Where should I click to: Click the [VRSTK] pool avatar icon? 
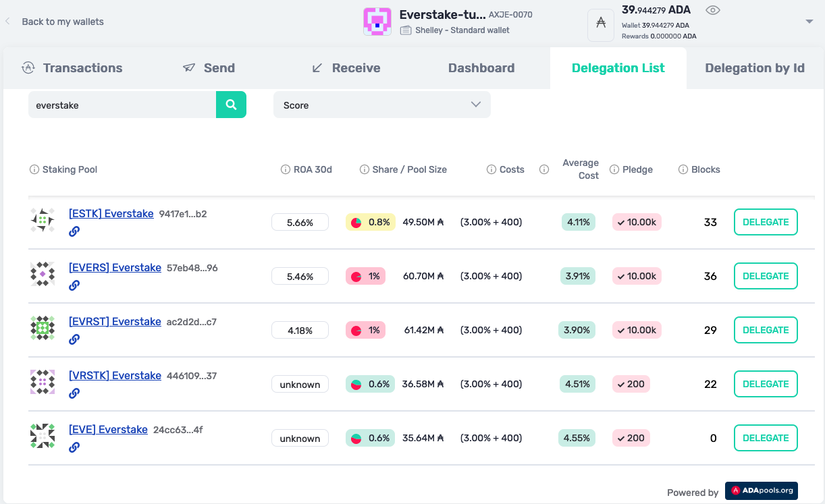coord(43,383)
